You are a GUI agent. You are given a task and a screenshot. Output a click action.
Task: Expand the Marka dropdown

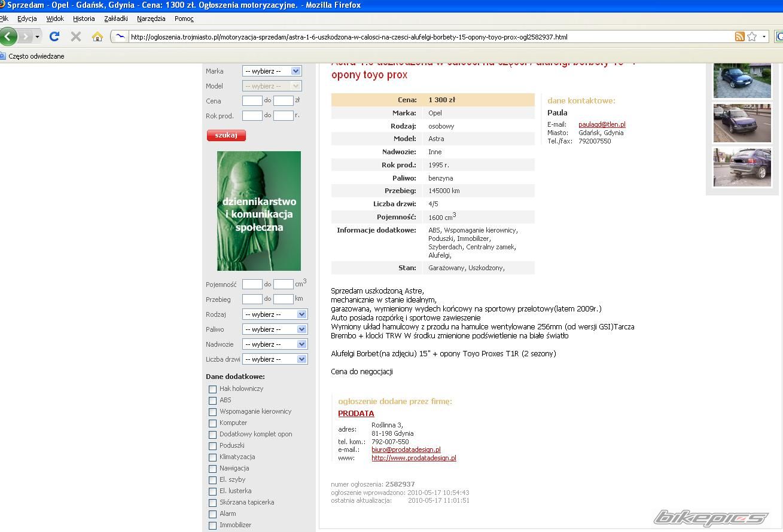(x=272, y=71)
